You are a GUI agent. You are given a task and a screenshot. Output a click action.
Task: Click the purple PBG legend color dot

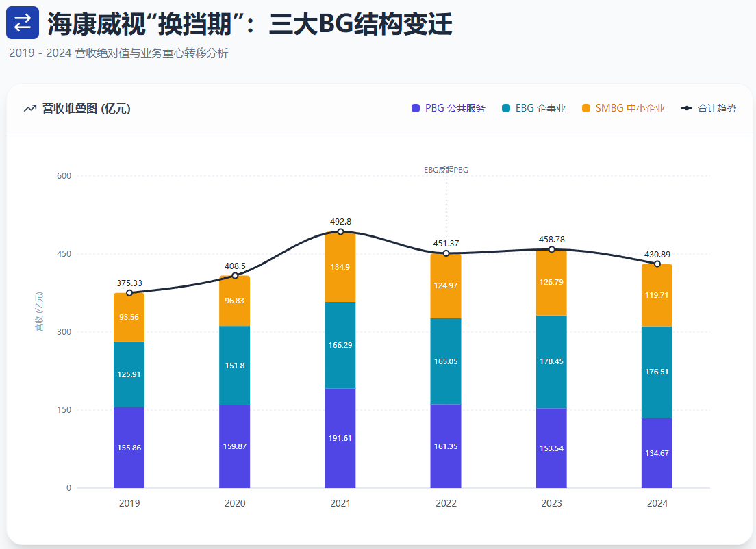(x=416, y=108)
